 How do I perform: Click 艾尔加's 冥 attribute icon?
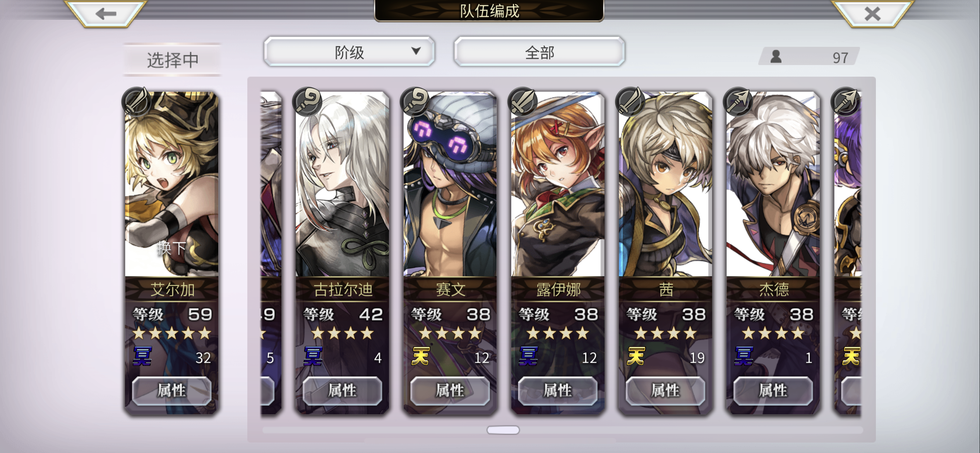click(x=142, y=356)
